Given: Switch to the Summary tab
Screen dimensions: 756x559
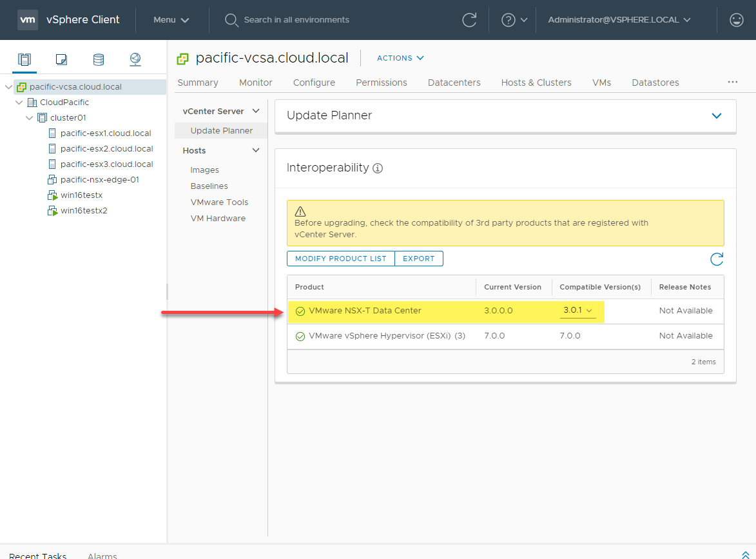Looking at the screenshot, I should point(198,83).
